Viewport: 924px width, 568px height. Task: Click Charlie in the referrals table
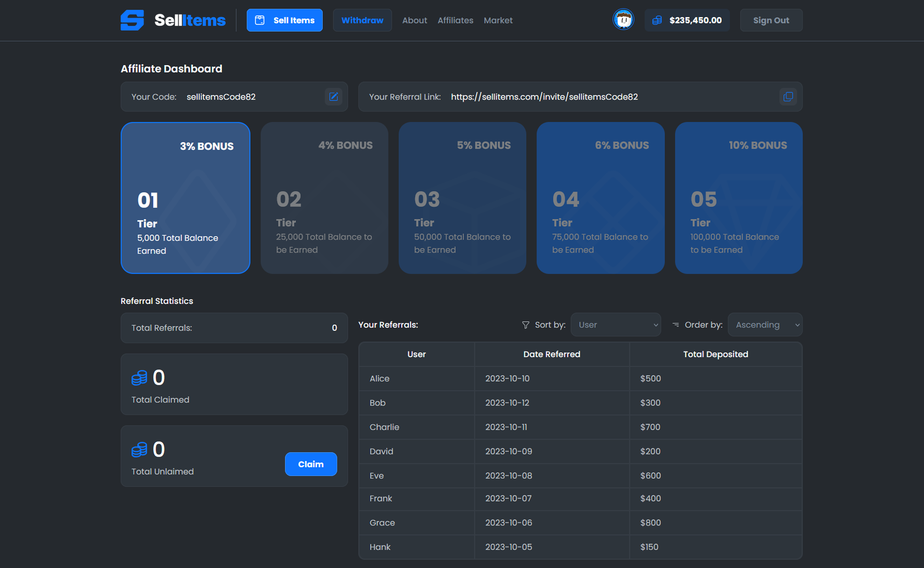[384, 427]
